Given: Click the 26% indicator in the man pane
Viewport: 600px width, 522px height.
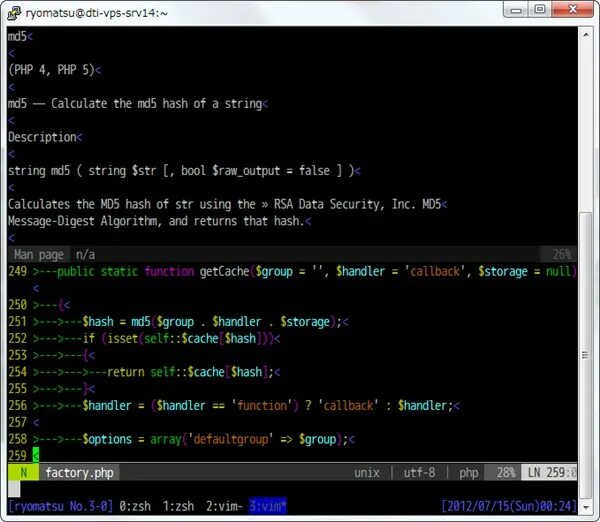Looking at the screenshot, I should [x=562, y=254].
